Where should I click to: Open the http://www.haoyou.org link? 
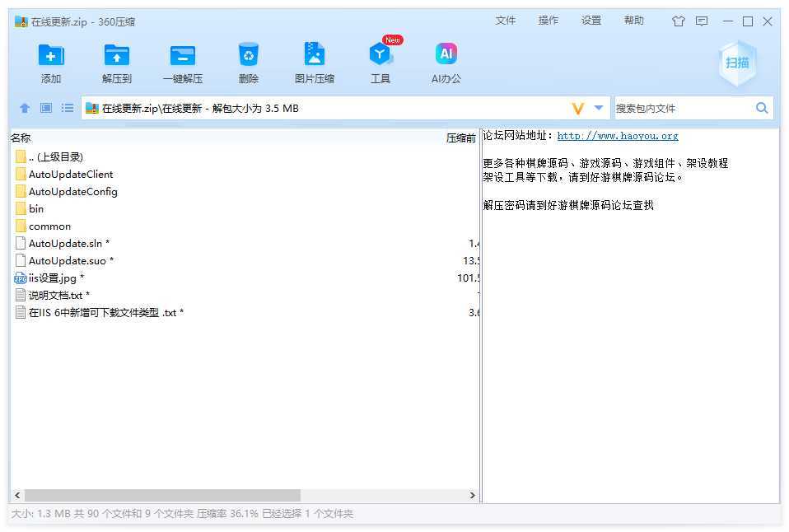click(618, 136)
